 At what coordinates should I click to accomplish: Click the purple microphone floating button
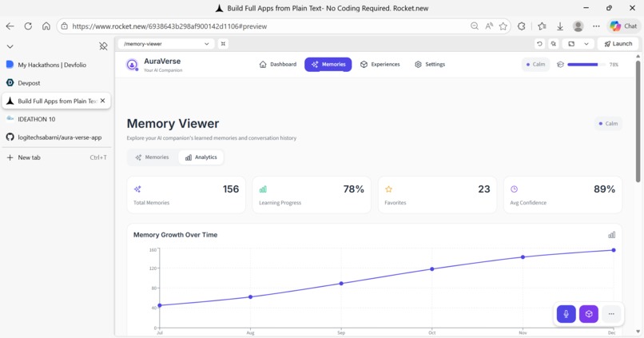pos(566,314)
